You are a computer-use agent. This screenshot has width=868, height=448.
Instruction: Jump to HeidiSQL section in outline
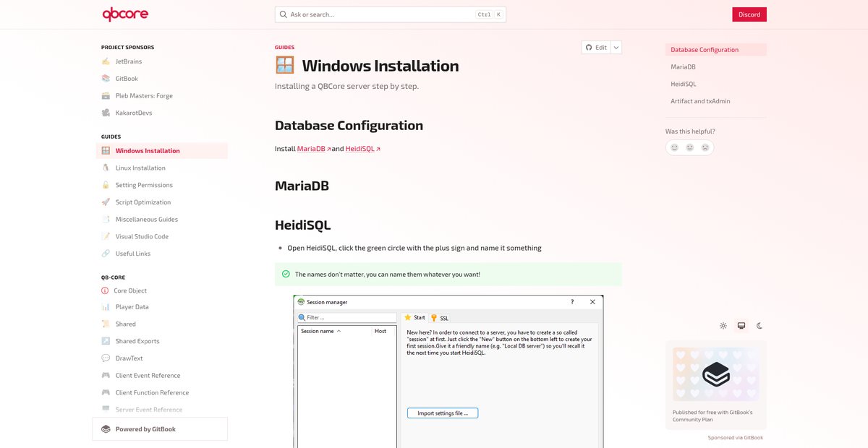tap(716, 84)
